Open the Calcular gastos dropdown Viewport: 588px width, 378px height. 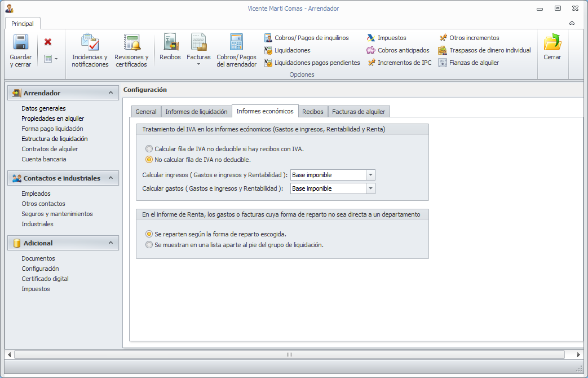click(370, 188)
